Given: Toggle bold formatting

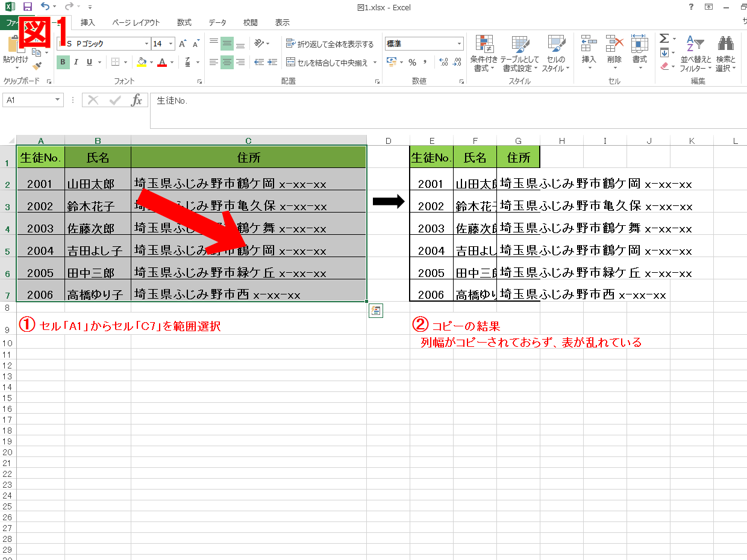Looking at the screenshot, I should click(x=63, y=62).
